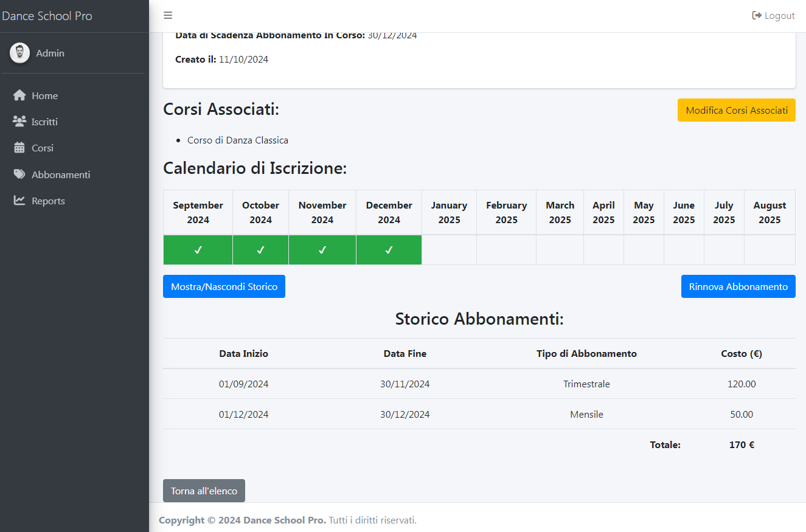Select the September 2024 checked cell
The width and height of the screenshot is (806, 532).
pos(198,250)
